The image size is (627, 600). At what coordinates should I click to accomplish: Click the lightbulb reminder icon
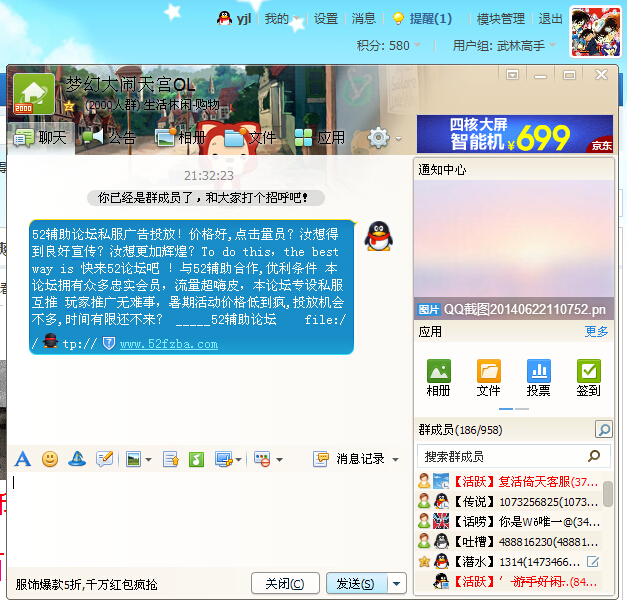[x=398, y=19]
